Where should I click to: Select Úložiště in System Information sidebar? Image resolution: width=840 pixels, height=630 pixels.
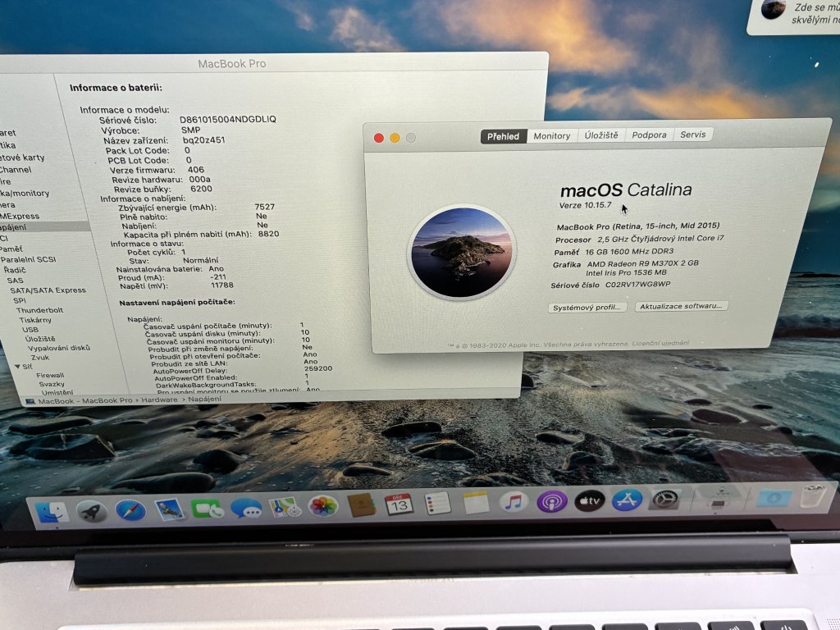[x=39, y=339]
